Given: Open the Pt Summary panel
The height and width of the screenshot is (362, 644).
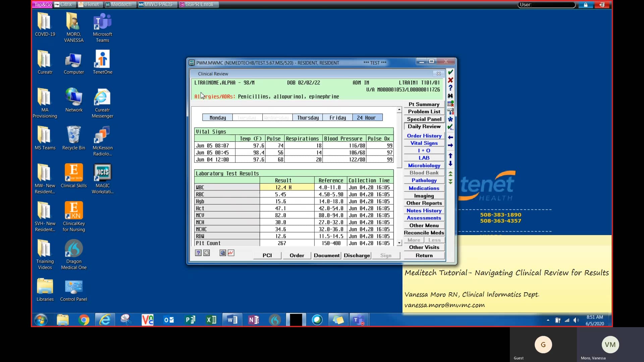Looking at the screenshot, I should [x=424, y=104].
